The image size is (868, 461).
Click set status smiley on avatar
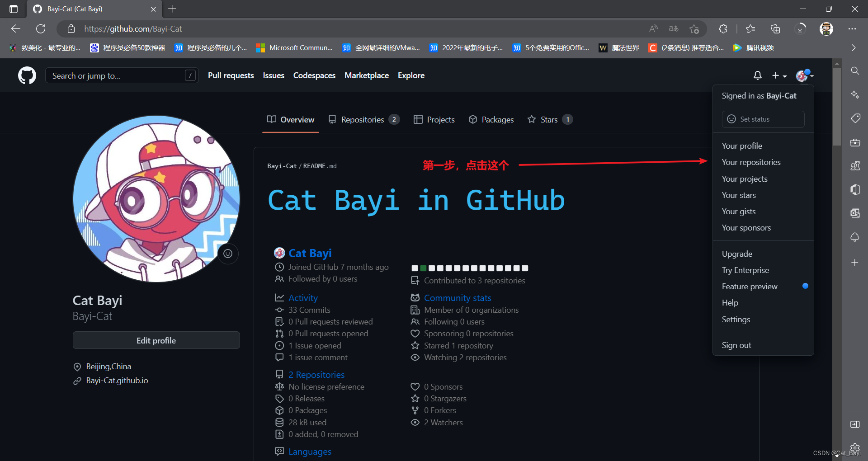[x=228, y=254]
